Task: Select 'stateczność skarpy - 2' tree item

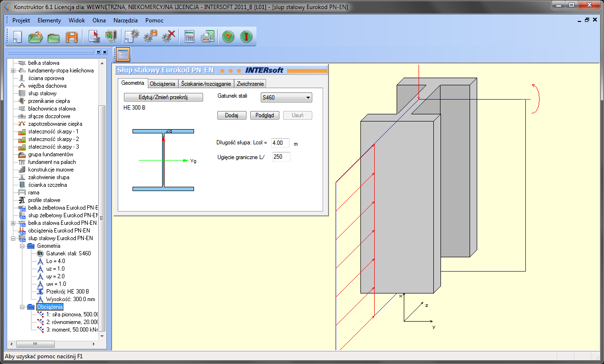Action: 53,139
